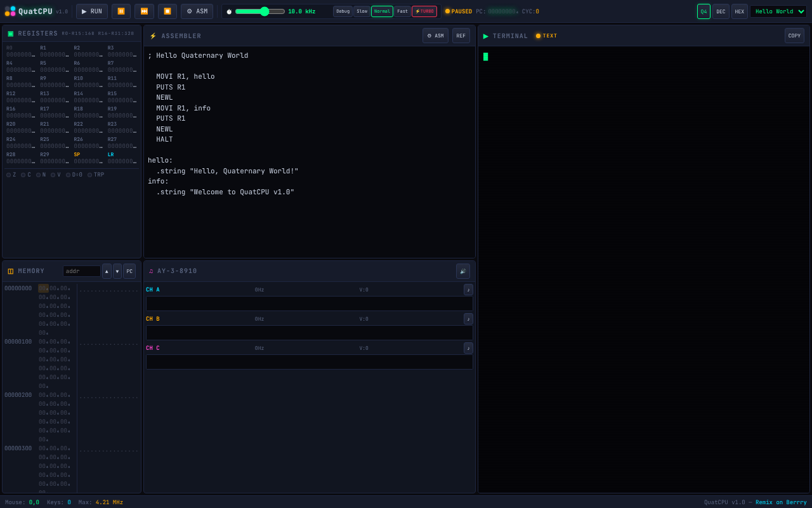Click the HALT instruction line

(164, 140)
